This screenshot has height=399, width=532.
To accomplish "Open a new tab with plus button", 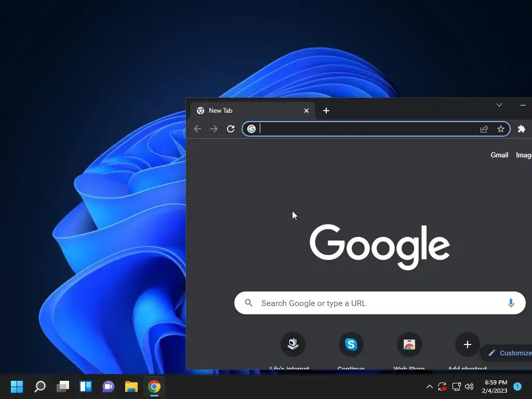I will click(x=326, y=111).
